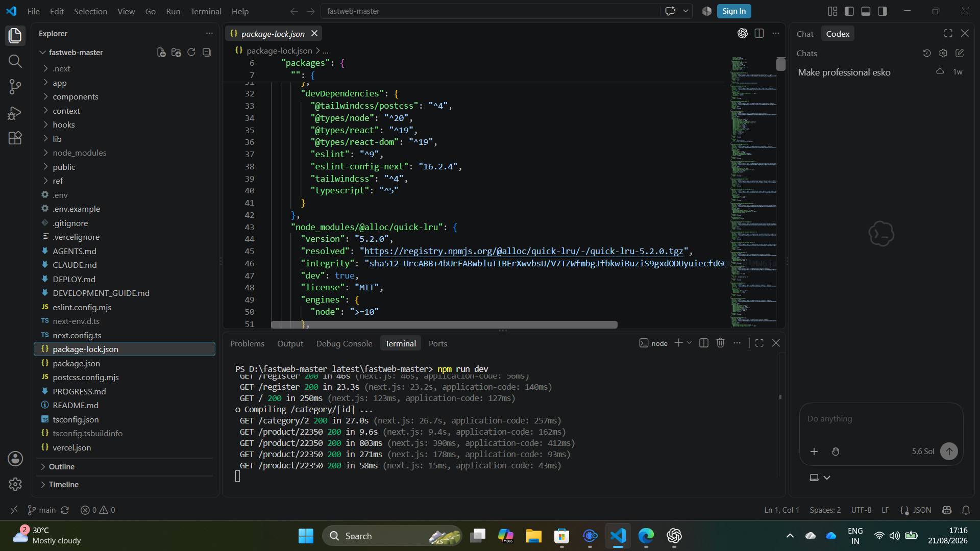Screen dimensions: 980x551
Task: Open the Extensions view
Action: point(15,138)
